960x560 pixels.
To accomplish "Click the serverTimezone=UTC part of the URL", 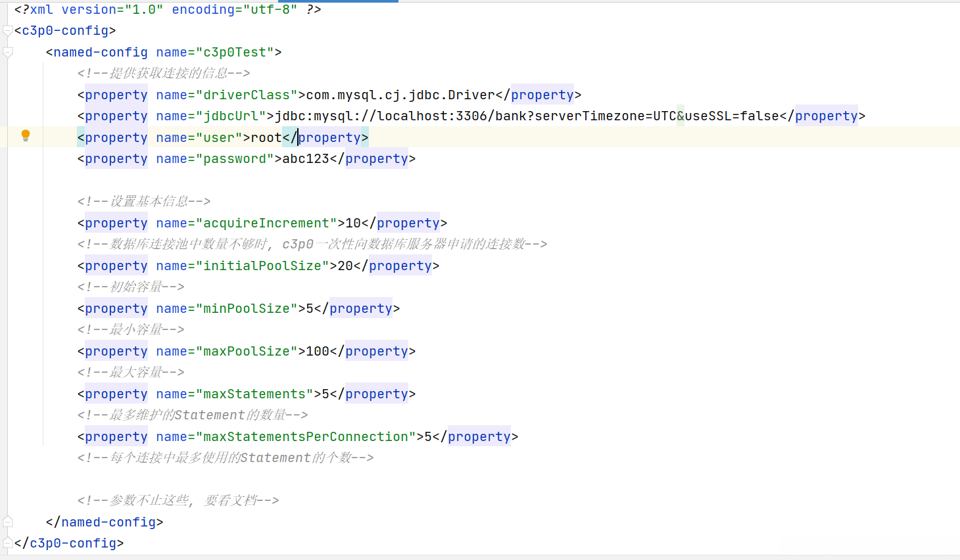I will pos(606,116).
